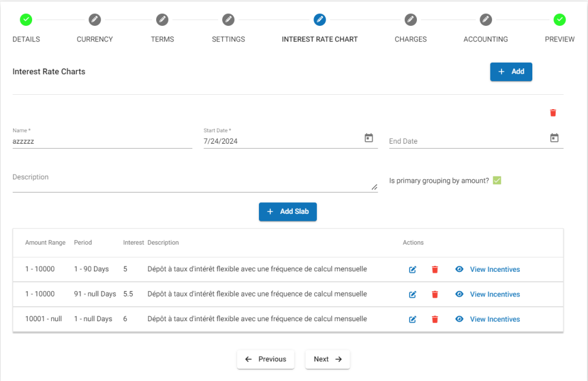Go to the CURRENCY step label

[x=95, y=39]
